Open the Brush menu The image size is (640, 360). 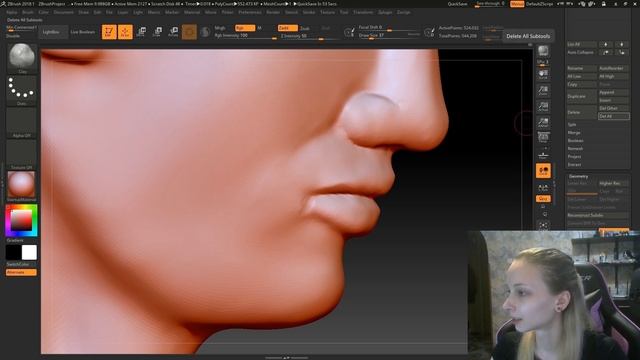(x=28, y=12)
